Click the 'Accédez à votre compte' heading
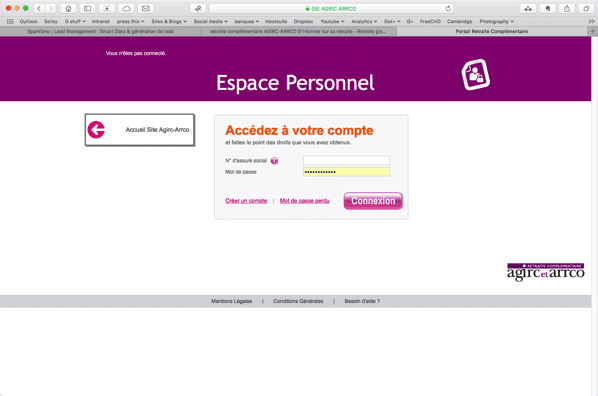The image size is (598, 396). (299, 130)
